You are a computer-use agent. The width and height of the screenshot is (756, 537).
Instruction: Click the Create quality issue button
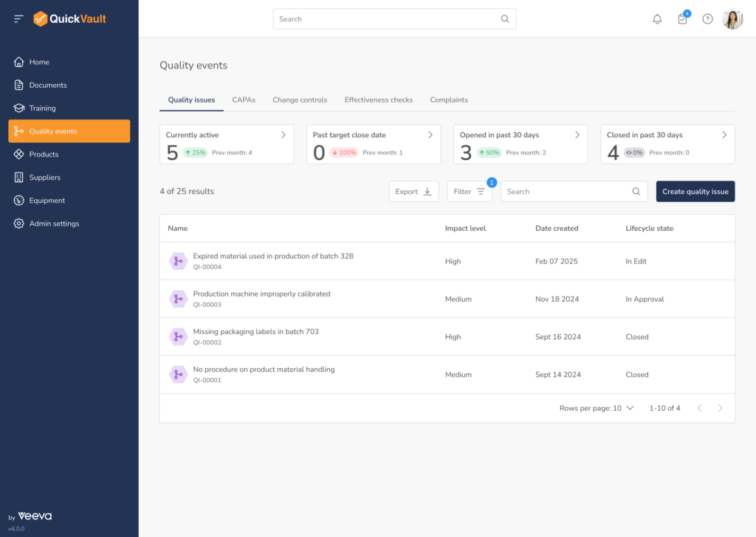[695, 192]
